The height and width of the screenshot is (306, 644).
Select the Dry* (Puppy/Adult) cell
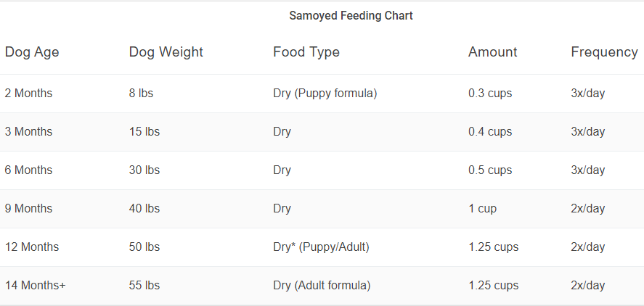(322, 247)
